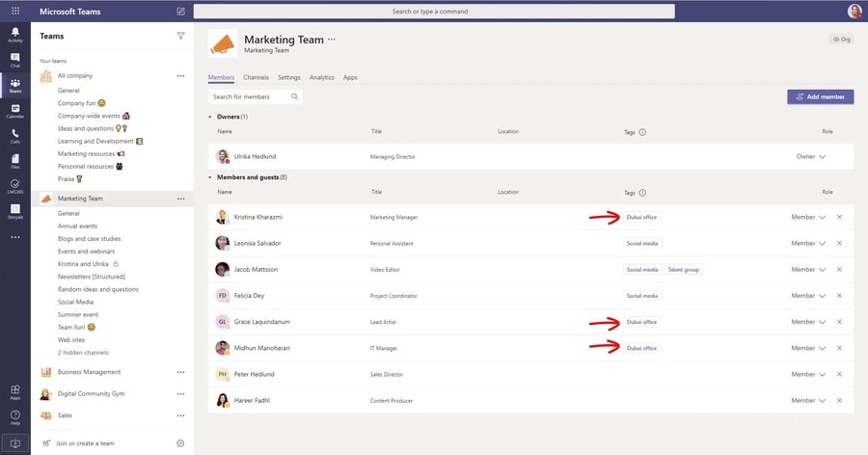This screenshot has width=868, height=455.
Task: Open the Calendar icon in sidebar
Action: point(15,111)
